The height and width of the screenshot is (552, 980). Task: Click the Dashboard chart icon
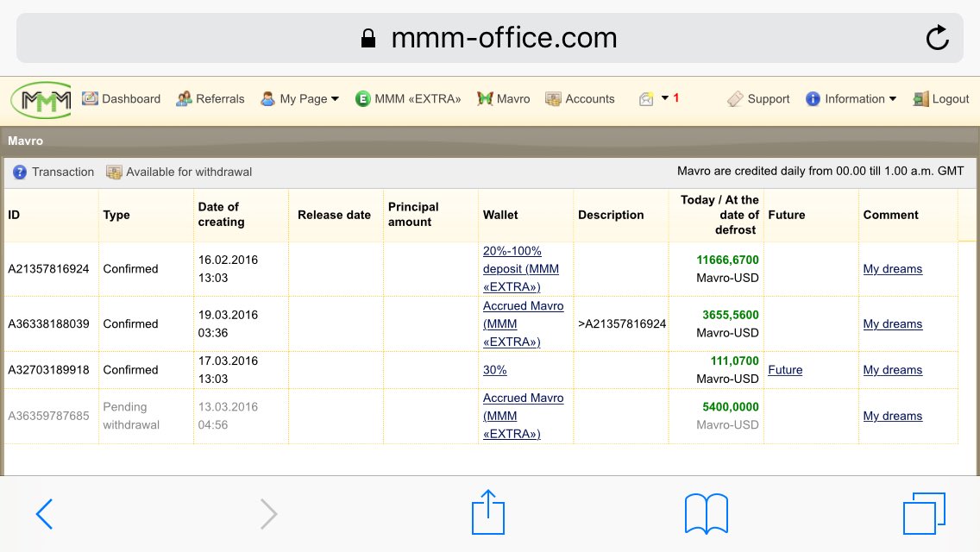point(90,98)
